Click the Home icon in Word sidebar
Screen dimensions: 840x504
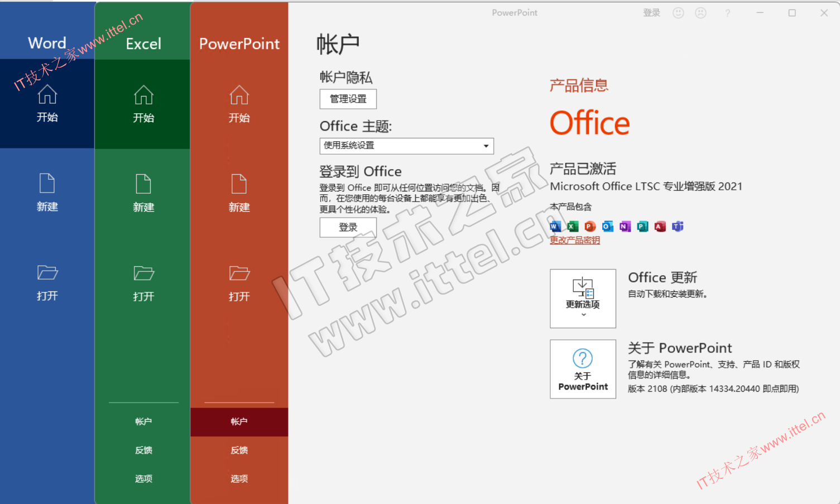pyautogui.click(x=47, y=95)
